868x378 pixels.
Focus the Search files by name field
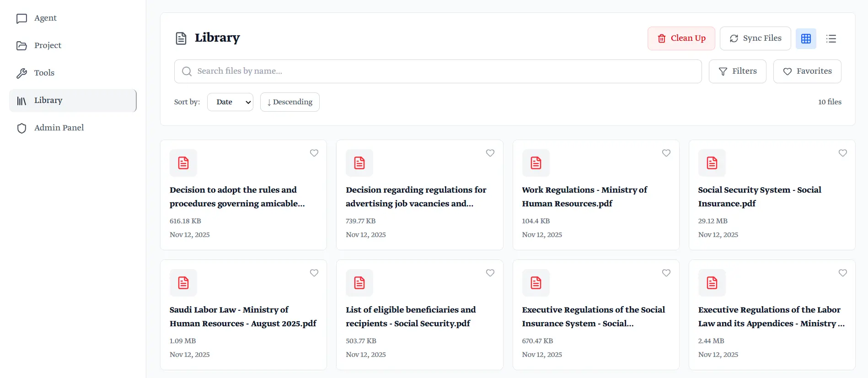[438, 71]
